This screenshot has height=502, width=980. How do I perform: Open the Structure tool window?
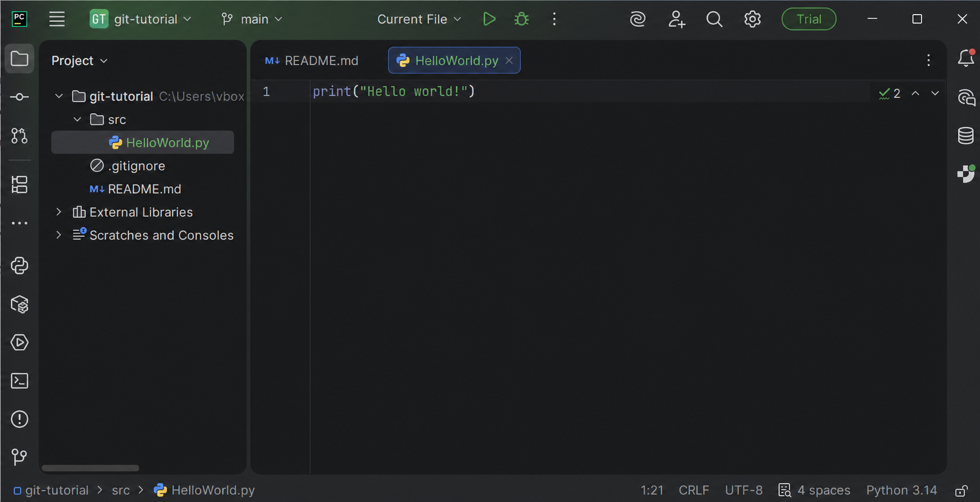pyautogui.click(x=20, y=184)
